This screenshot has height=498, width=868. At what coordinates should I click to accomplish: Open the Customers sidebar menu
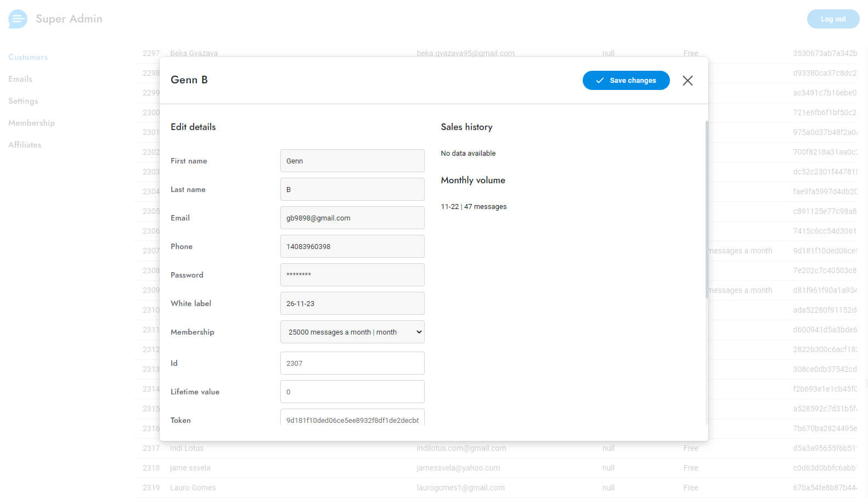(28, 57)
